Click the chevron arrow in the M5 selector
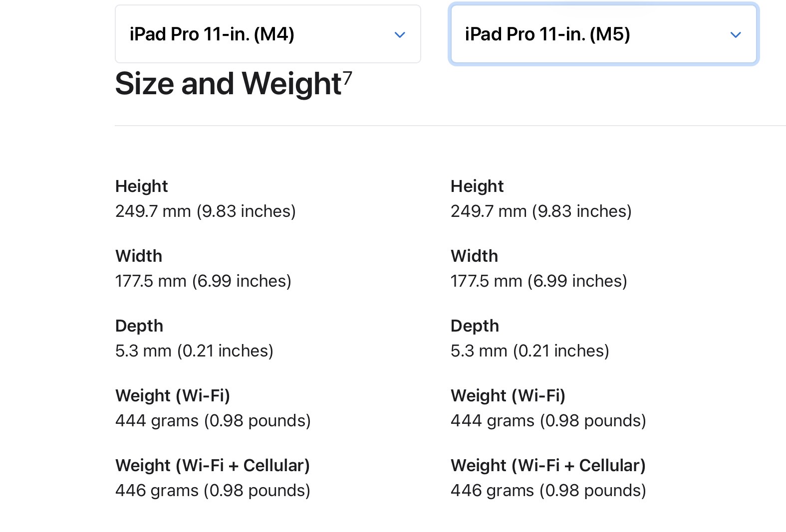The image size is (786, 532). point(736,35)
